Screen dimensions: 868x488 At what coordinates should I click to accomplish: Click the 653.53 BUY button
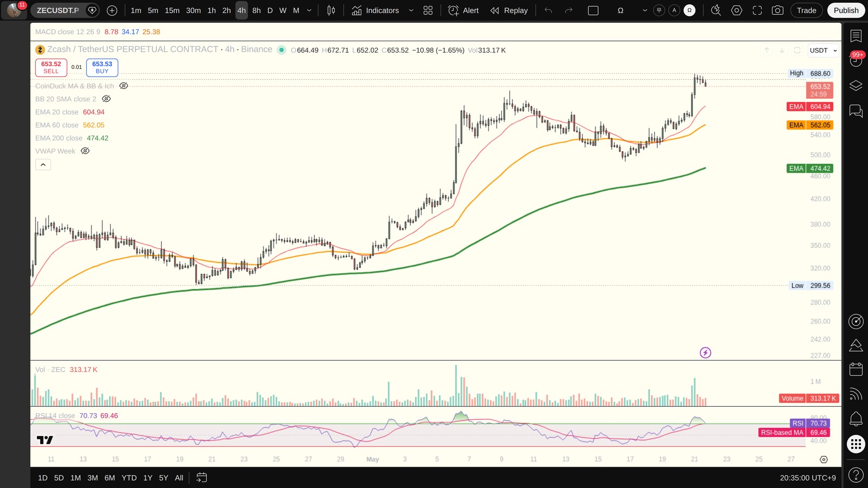(102, 67)
